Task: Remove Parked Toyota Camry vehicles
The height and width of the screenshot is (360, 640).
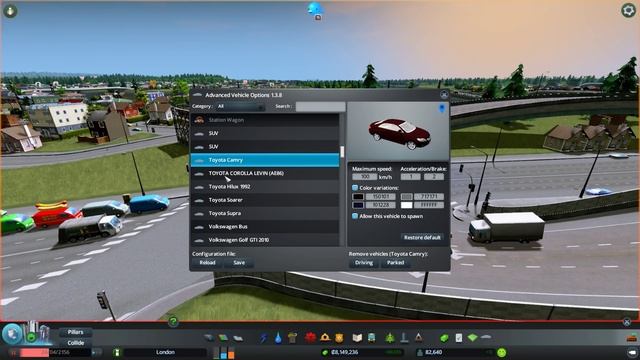Action: [x=396, y=263]
